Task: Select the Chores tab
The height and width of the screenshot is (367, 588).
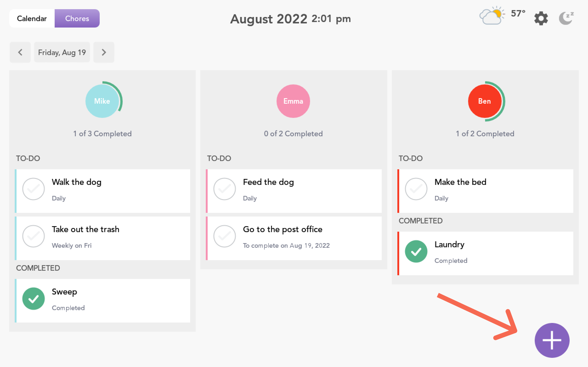Action: tap(77, 18)
